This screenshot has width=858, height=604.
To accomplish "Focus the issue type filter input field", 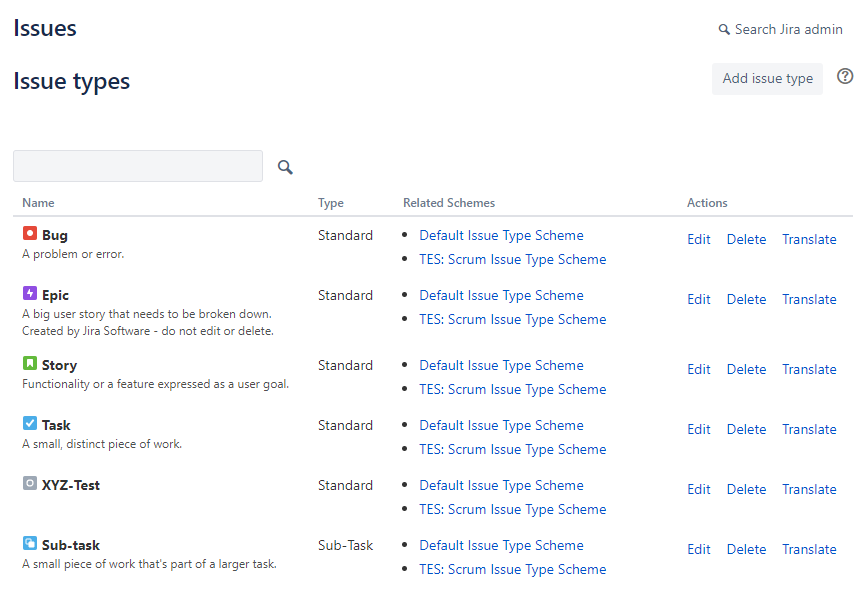I will 138,166.
